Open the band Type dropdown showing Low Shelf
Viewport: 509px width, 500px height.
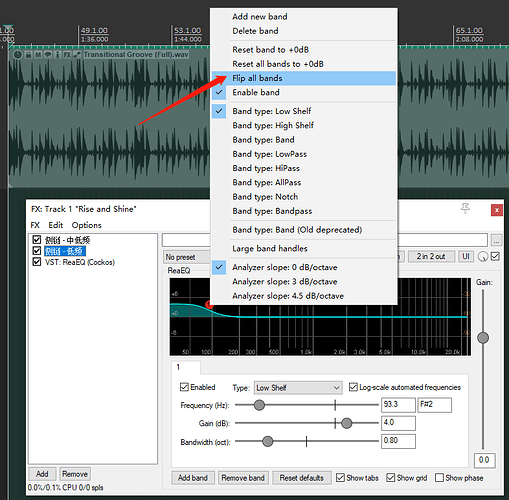298,388
